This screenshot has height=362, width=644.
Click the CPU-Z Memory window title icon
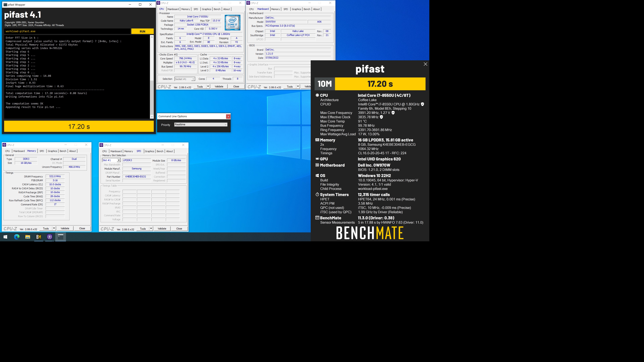coord(4,145)
